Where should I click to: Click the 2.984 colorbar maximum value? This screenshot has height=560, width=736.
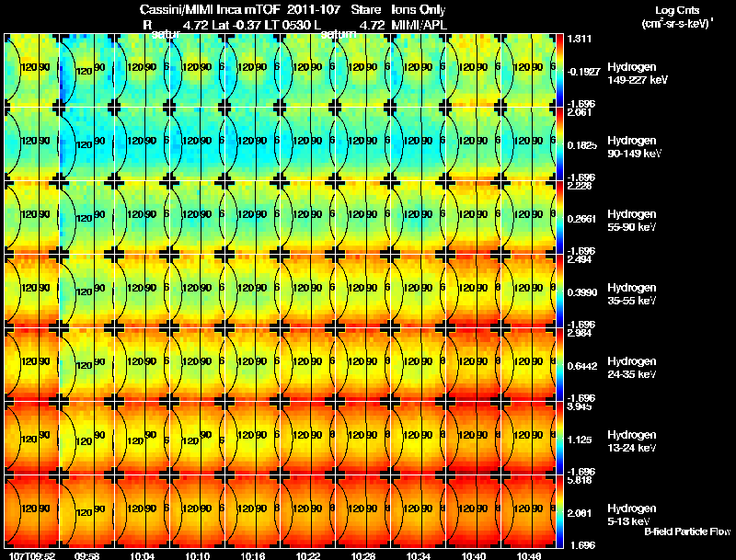point(580,334)
